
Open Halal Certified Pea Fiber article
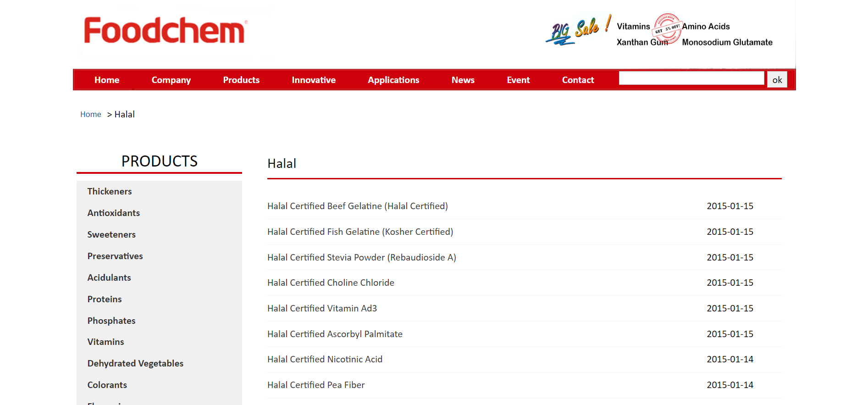pos(316,385)
